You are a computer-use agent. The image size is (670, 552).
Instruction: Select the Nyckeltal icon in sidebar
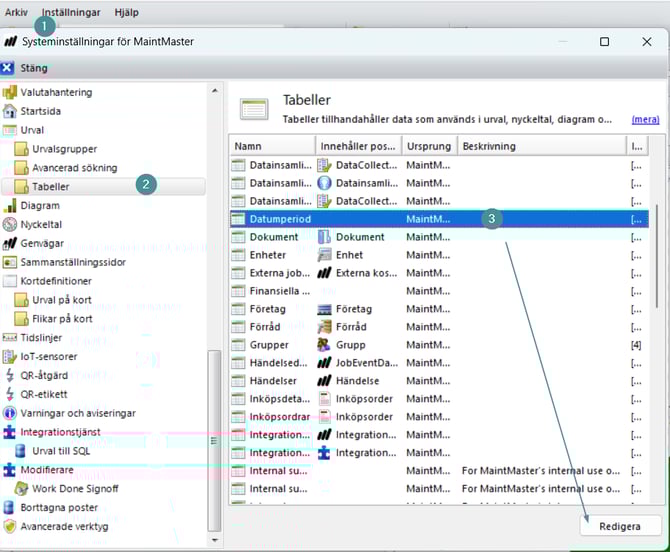click(x=10, y=224)
